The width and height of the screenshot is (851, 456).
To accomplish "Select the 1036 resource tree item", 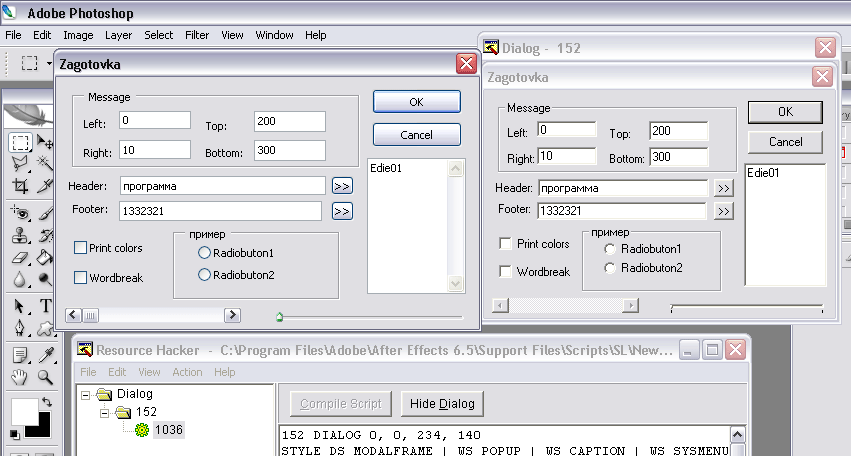I will (168, 429).
